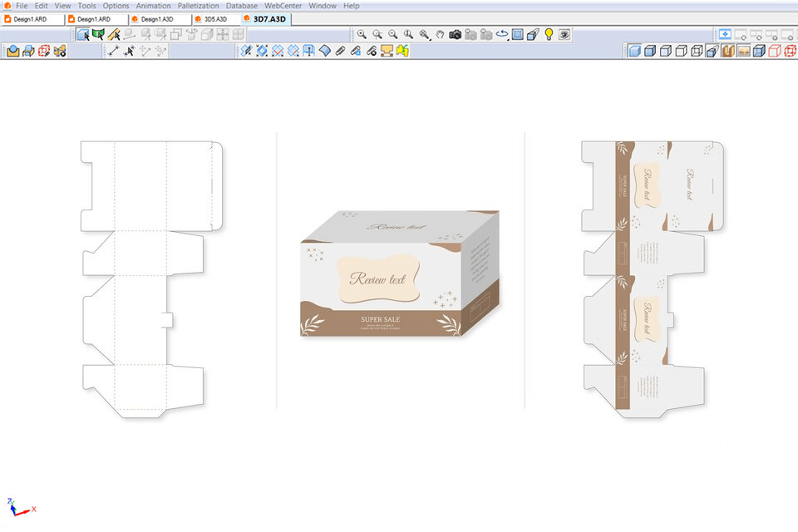Click the dimension measure arrow tool
This screenshot has height=532, width=798.
114,51
